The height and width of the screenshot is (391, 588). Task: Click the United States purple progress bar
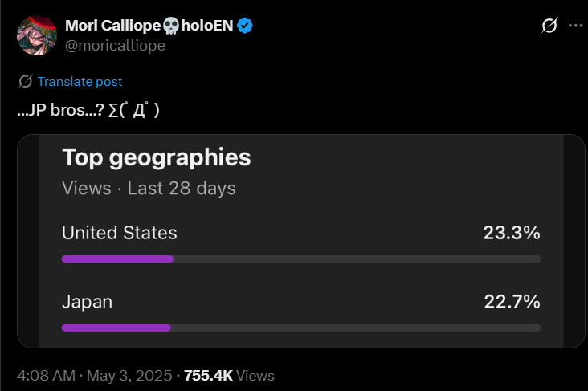click(117, 259)
